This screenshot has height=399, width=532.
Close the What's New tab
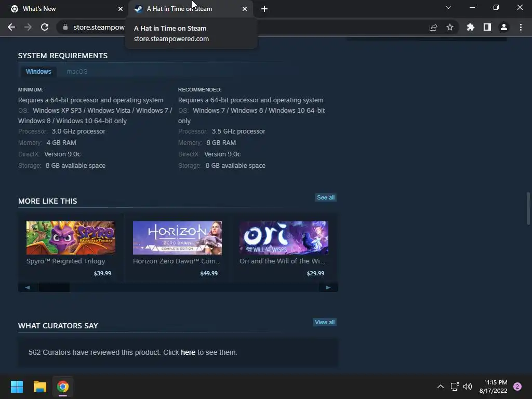click(121, 9)
